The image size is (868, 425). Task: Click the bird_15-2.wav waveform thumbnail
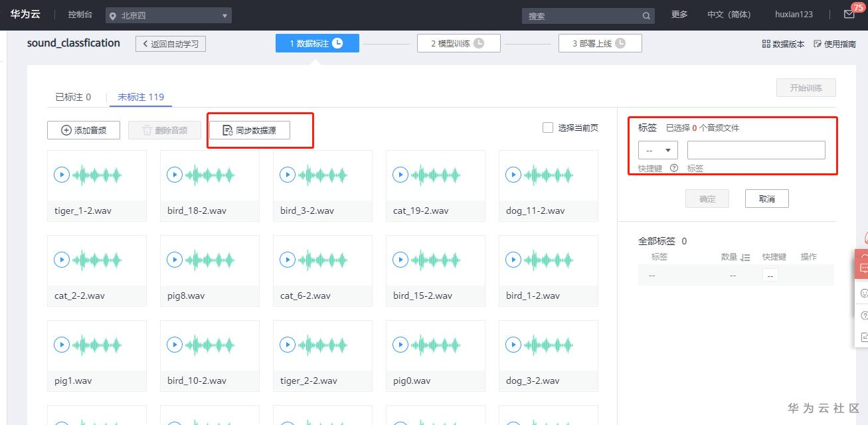[x=436, y=260]
